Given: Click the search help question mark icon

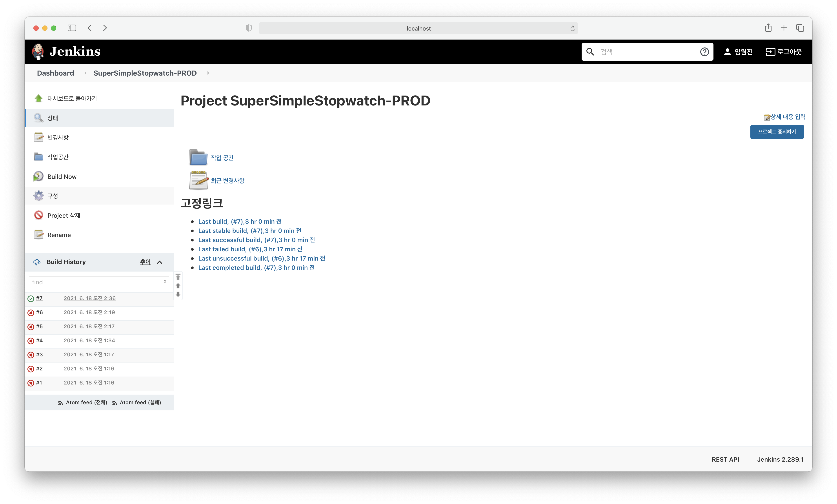Looking at the screenshot, I should 704,52.
